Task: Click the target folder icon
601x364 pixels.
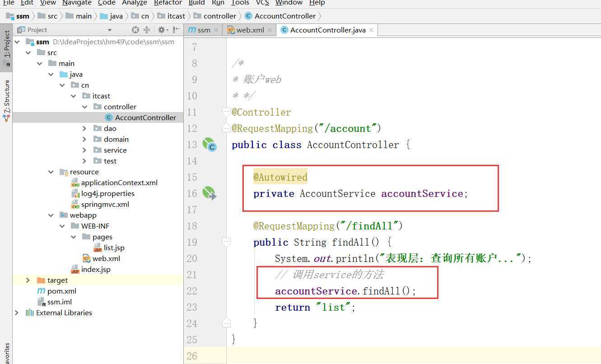Action: [41, 280]
